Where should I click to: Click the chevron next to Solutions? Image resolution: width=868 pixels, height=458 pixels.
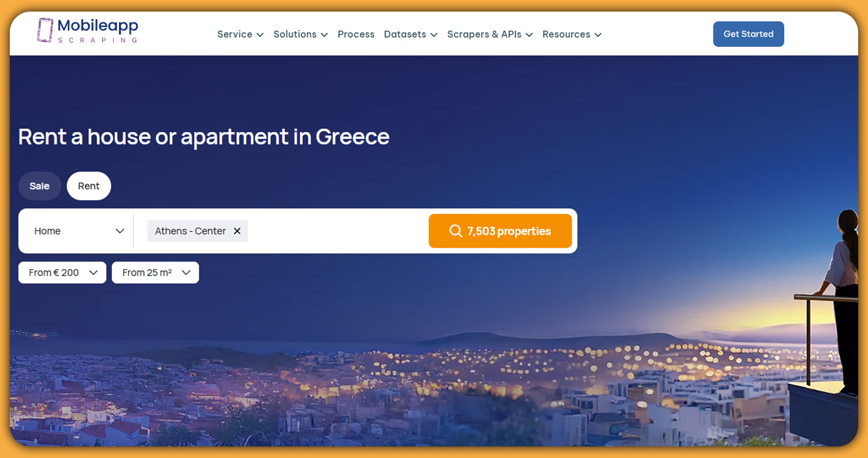pyautogui.click(x=324, y=35)
